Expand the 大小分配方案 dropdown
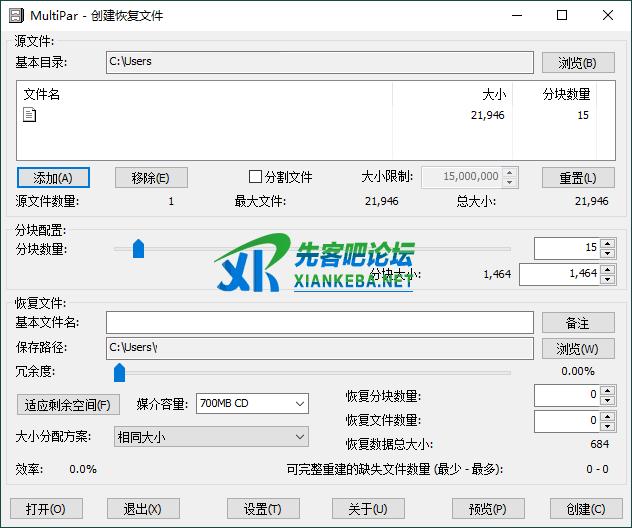 210,437
